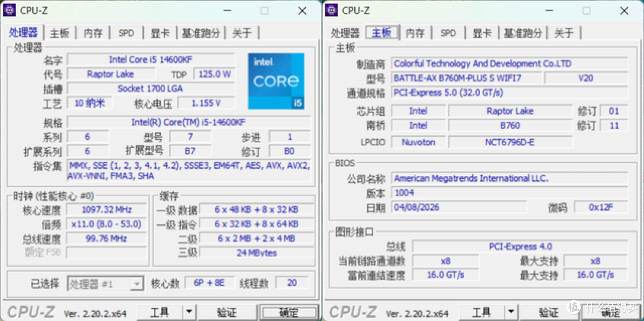Click the 工具 button in right window
644x321 pixels.
(481, 313)
